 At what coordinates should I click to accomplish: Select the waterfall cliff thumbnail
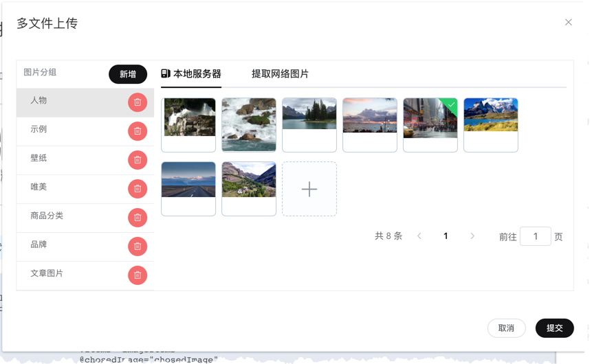[188, 125]
